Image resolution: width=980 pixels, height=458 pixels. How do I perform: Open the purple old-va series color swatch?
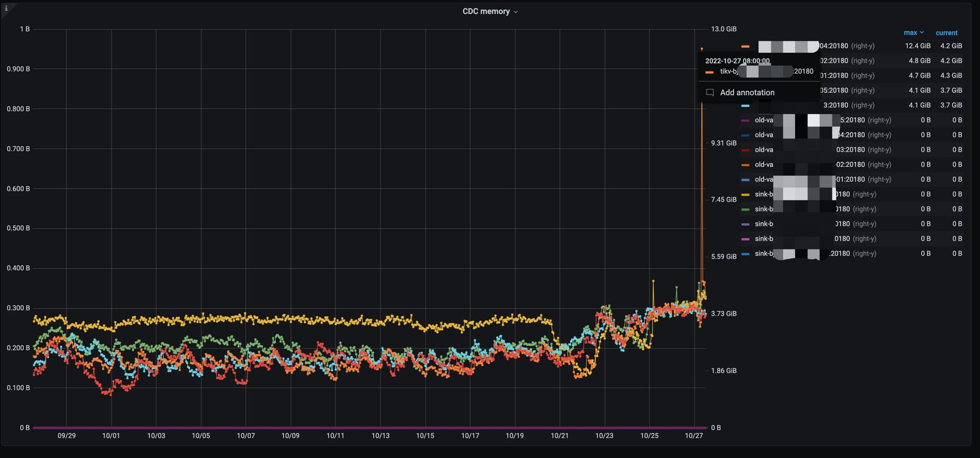point(745,120)
